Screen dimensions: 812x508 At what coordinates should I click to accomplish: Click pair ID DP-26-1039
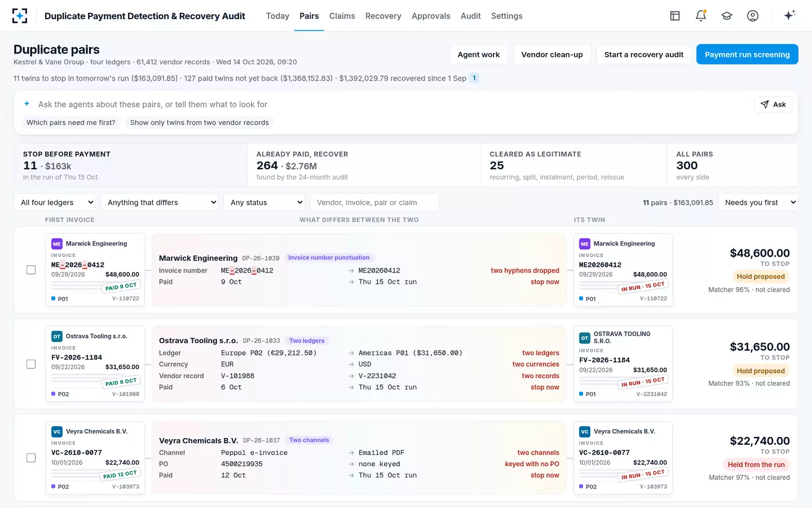click(261, 258)
